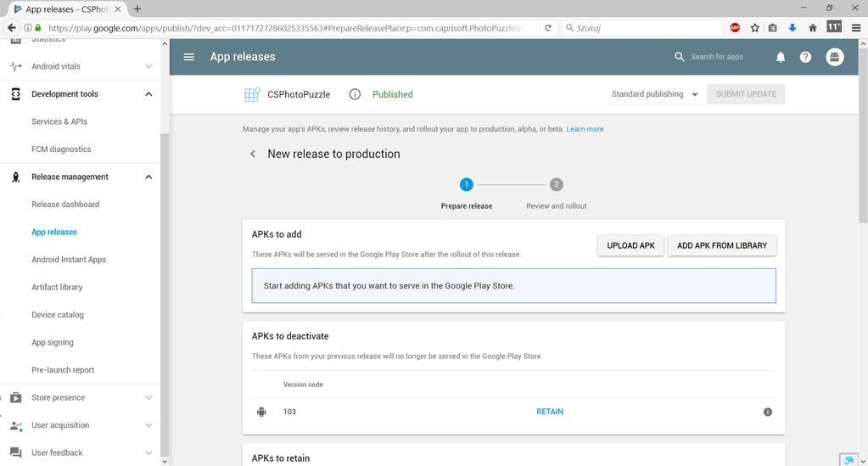Click the browser back arrow button
868x466 pixels.
(x=12, y=28)
